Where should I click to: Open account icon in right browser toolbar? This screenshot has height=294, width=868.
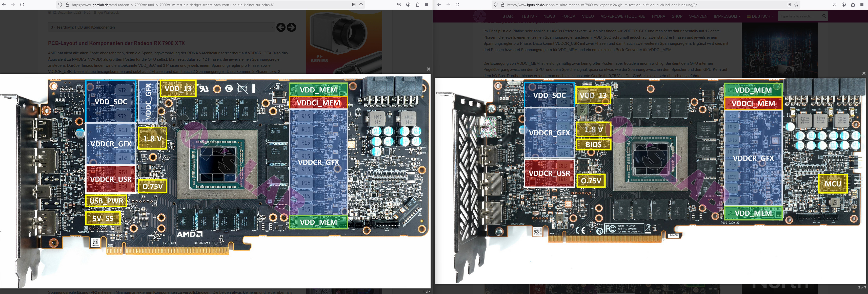click(x=844, y=5)
